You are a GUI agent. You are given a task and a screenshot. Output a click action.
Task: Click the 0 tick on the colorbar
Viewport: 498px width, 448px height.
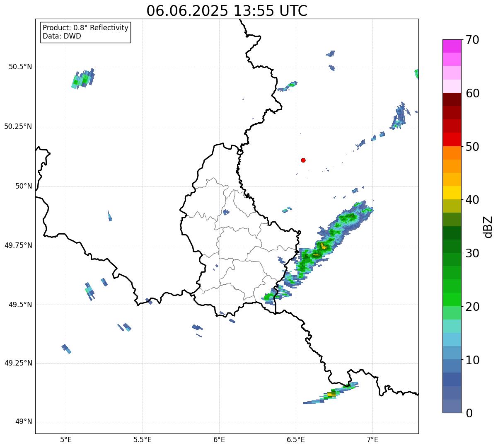(x=469, y=413)
